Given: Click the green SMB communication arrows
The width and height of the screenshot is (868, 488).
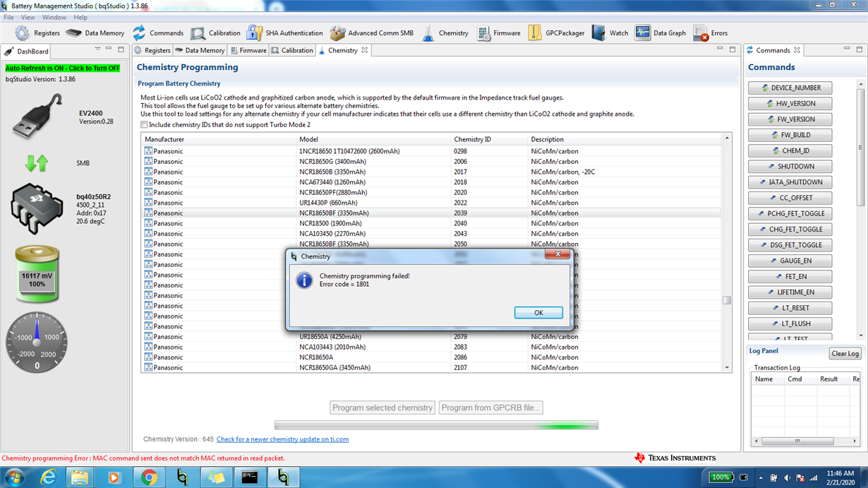Looking at the screenshot, I should click(x=37, y=163).
